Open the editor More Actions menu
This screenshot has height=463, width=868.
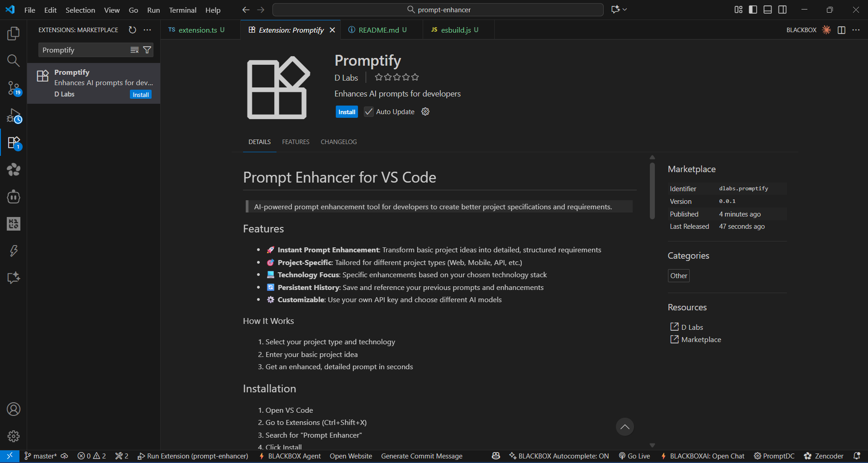point(856,30)
